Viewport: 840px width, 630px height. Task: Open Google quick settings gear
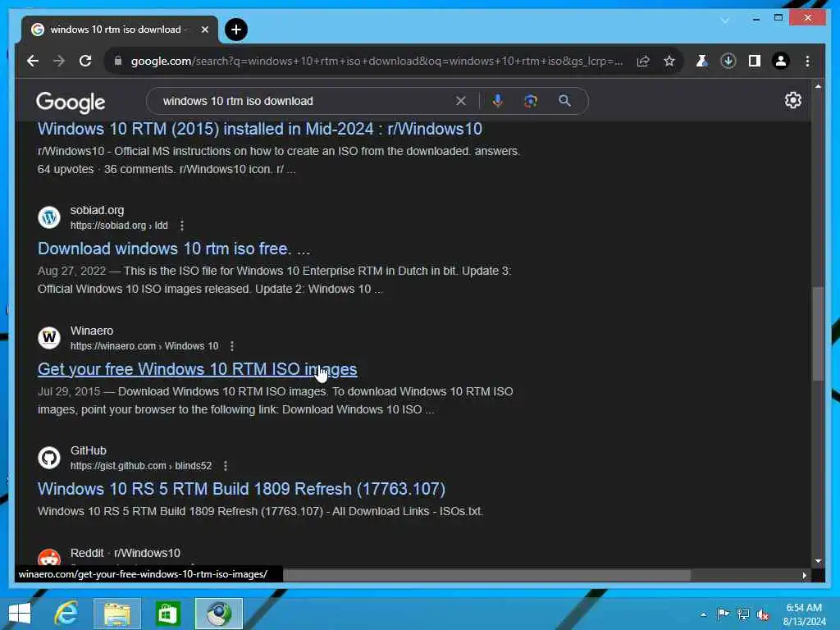pyautogui.click(x=793, y=100)
